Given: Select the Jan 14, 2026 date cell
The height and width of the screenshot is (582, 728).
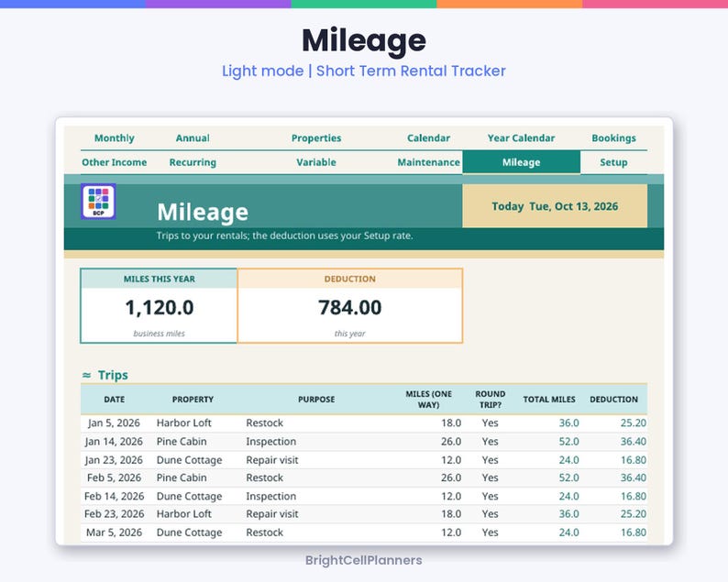Looking at the screenshot, I should [115, 442].
